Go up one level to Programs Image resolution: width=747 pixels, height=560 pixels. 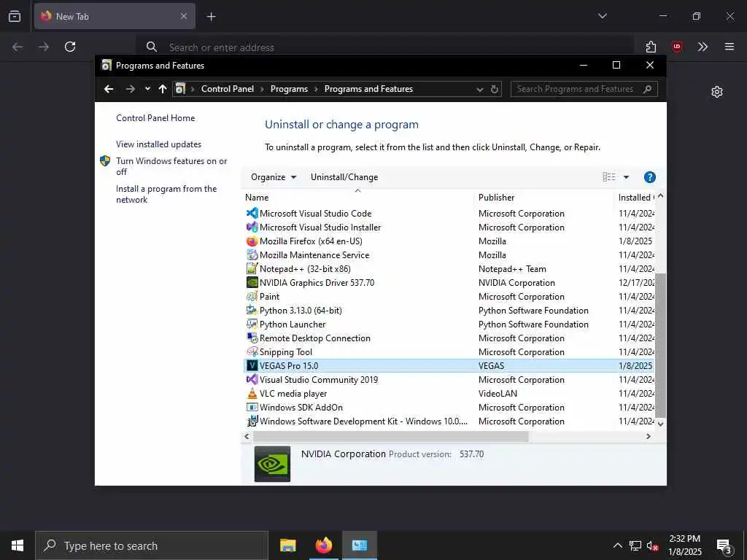pyautogui.click(x=163, y=89)
